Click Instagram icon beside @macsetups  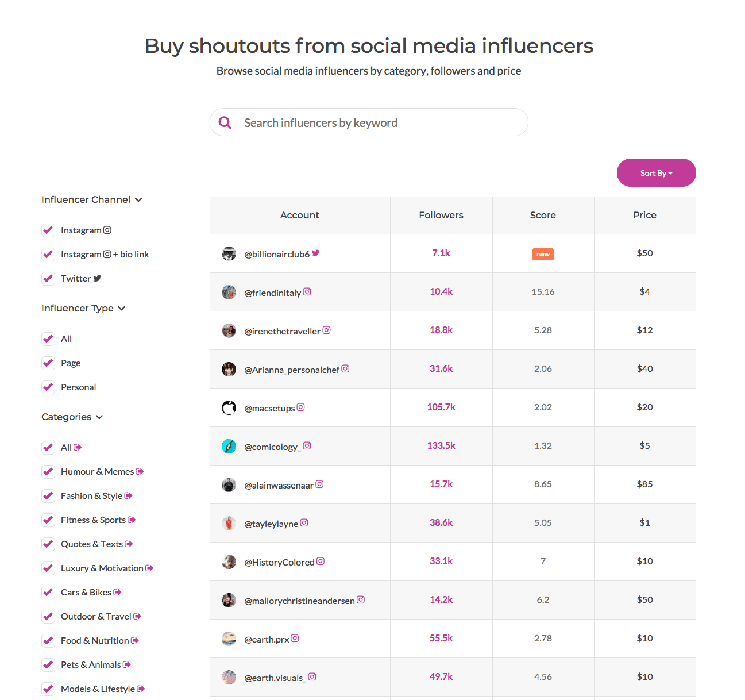click(x=301, y=407)
